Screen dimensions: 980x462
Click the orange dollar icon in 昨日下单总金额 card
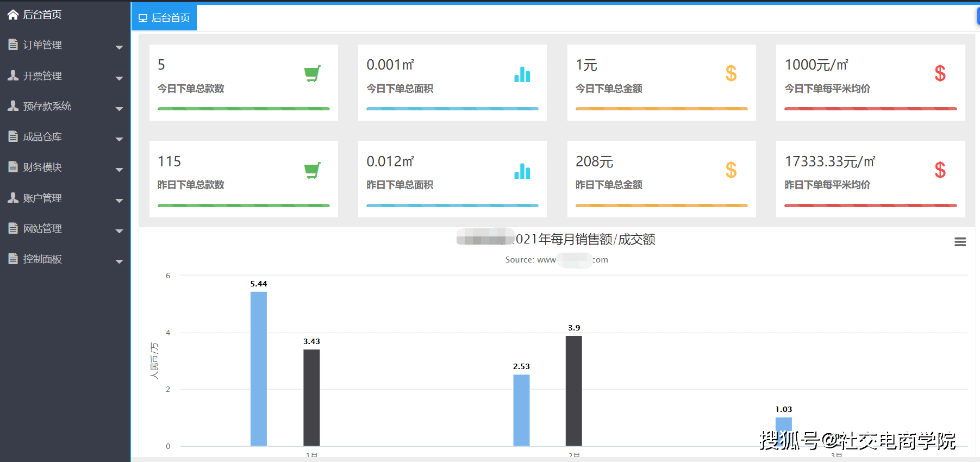[731, 170]
